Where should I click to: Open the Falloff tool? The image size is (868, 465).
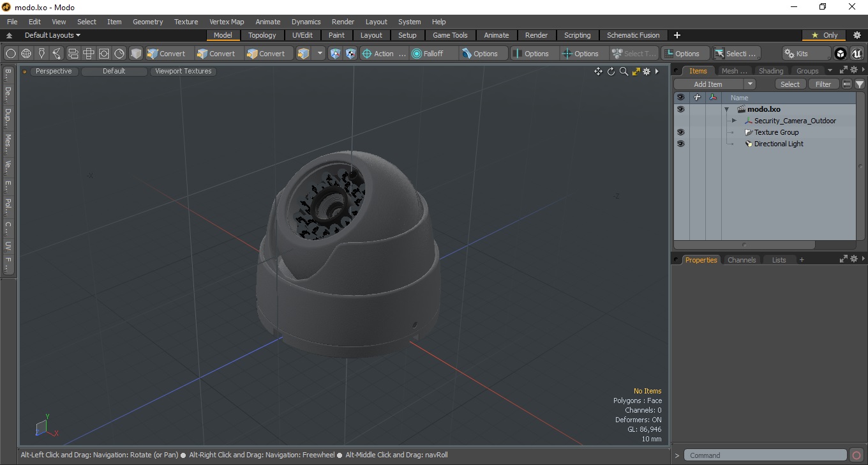(x=434, y=54)
